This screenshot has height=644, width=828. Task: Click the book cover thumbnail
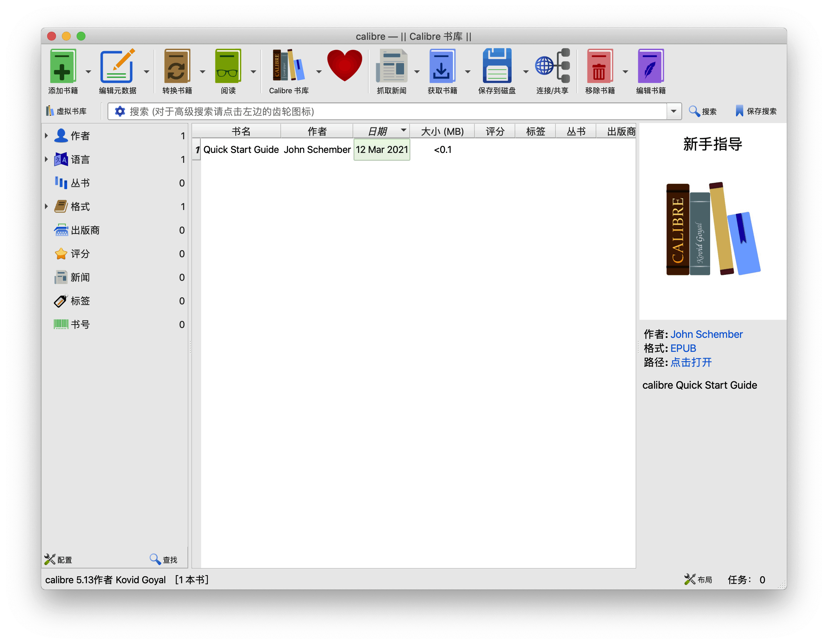point(713,221)
